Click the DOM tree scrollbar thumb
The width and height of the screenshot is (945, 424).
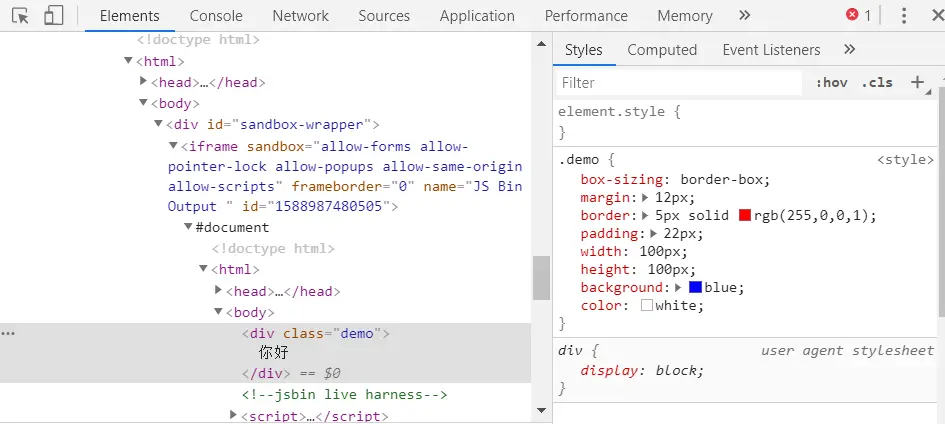541,278
